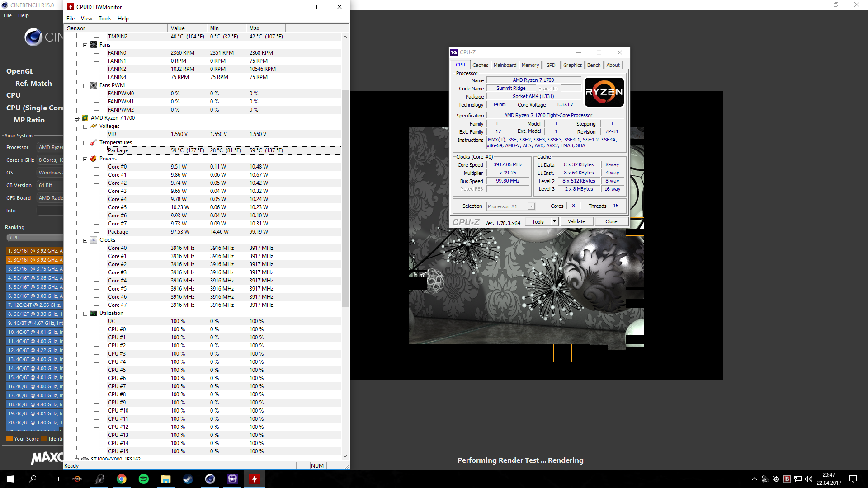Image resolution: width=868 pixels, height=488 pixels.
Task: Click the Max column header
Action: 266,28
